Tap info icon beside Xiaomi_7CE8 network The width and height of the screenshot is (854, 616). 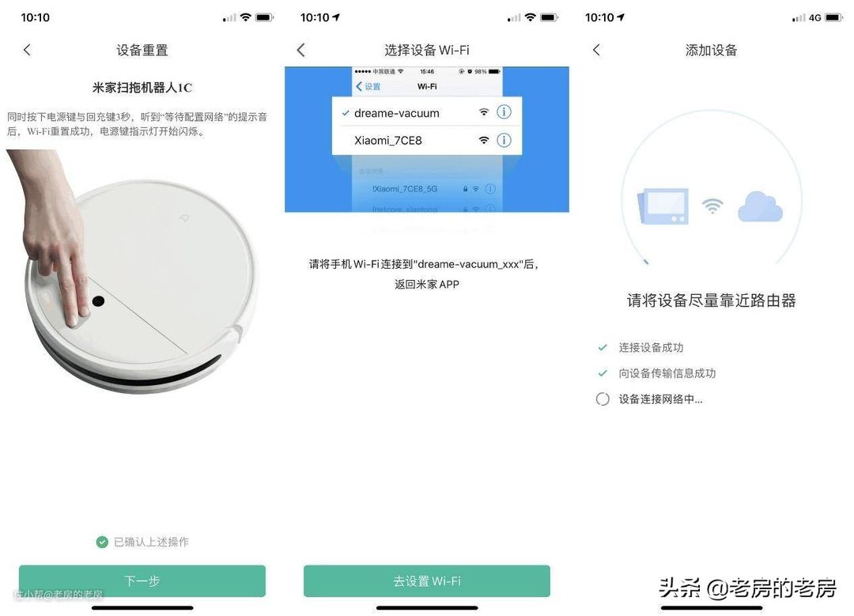coord(504,140)
